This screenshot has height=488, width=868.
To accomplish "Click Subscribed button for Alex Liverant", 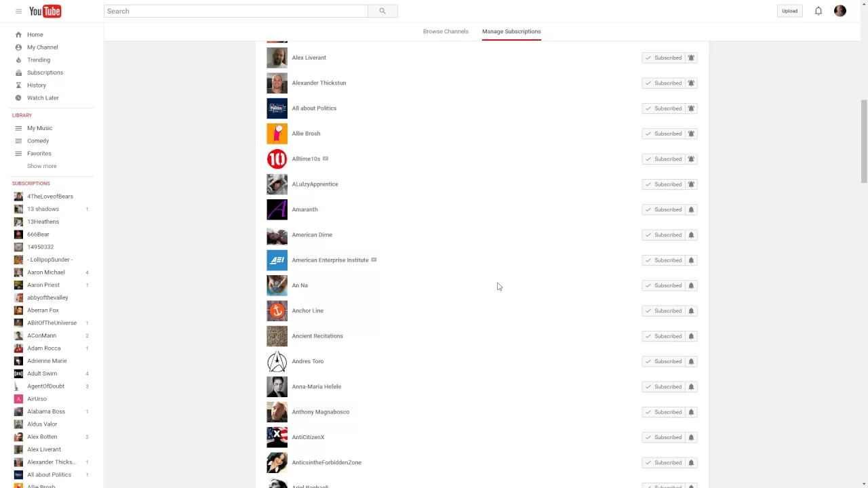I will point(663,58).
